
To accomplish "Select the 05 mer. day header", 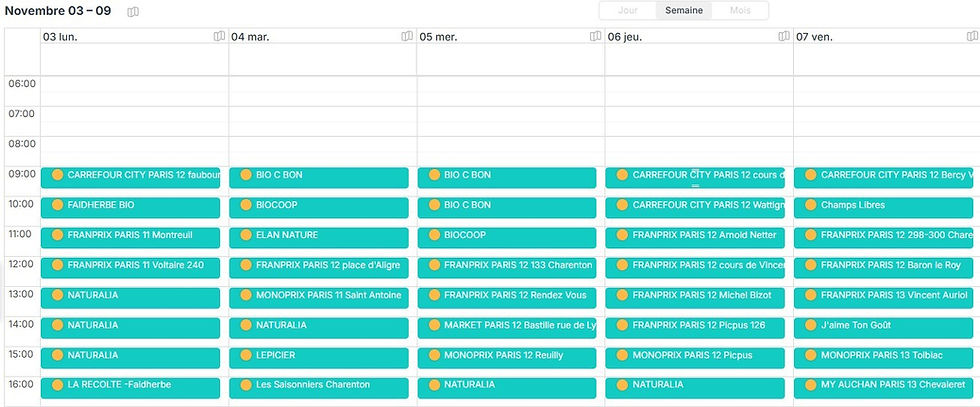I will (438, 37).
